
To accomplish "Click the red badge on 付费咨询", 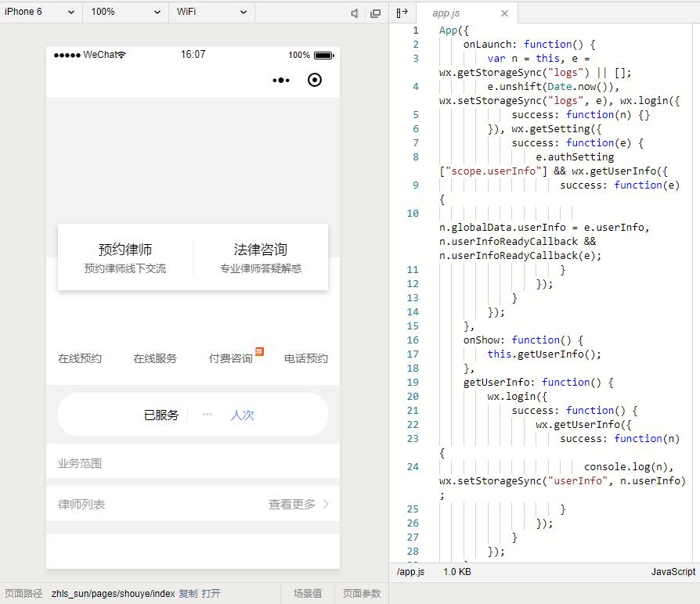I will point(259,351).
